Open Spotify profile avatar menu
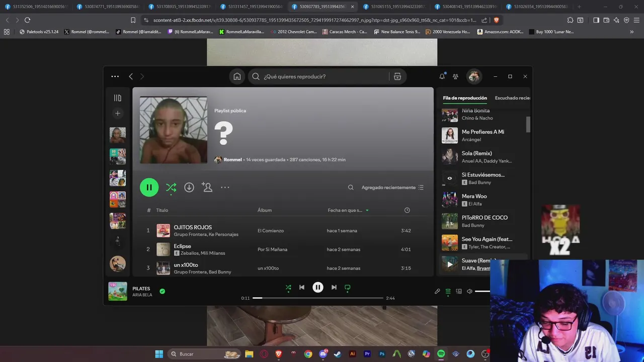Viewport: 644px width, 362px height. coord(473,76)
